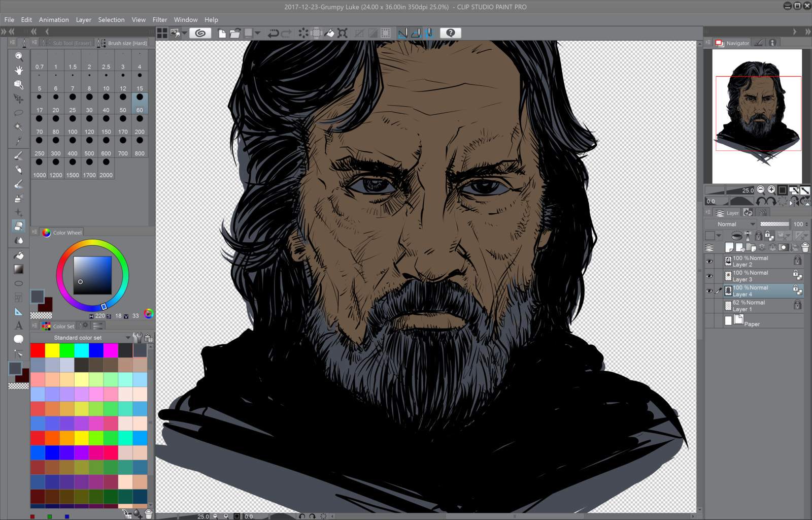Toggle Snap to Special Ruler
The height and width of the screenshot is (520, 812).
click(416, 33)
